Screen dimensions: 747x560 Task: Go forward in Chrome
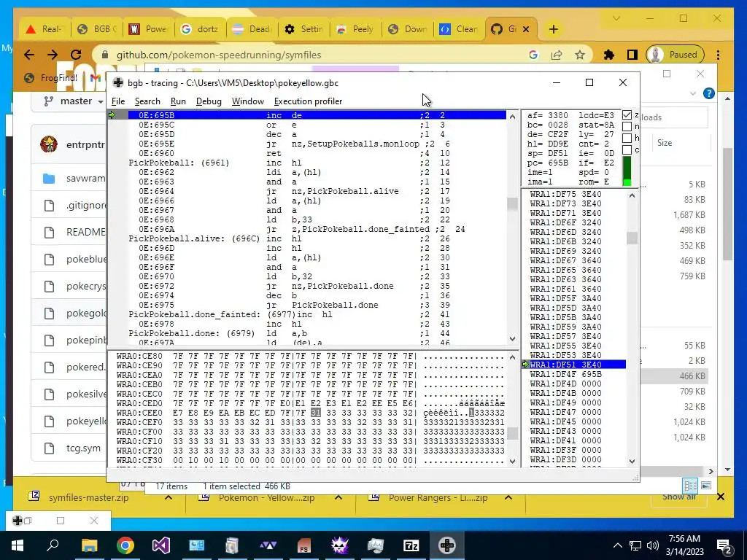click(53, 55)
